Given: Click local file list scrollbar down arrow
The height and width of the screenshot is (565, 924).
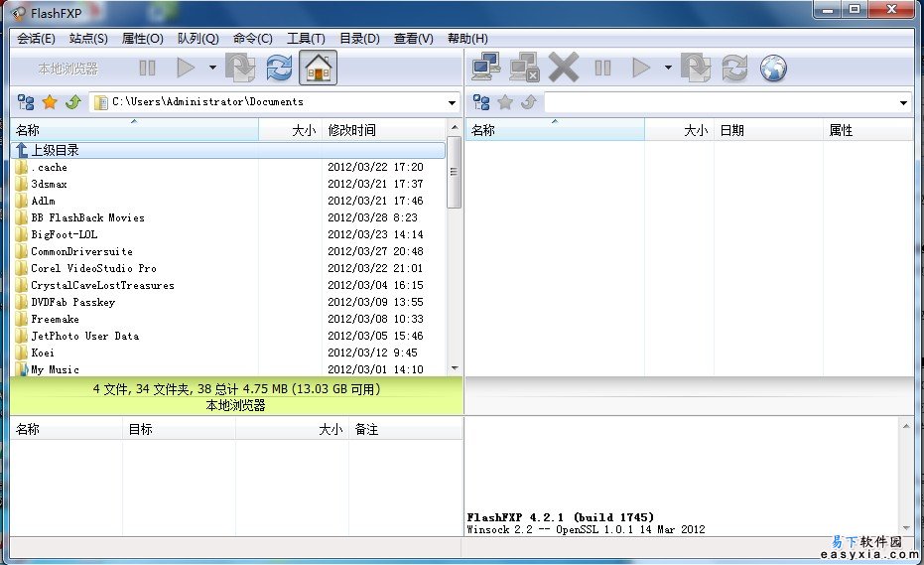Looking at the screenshot, I should [455, 368].
